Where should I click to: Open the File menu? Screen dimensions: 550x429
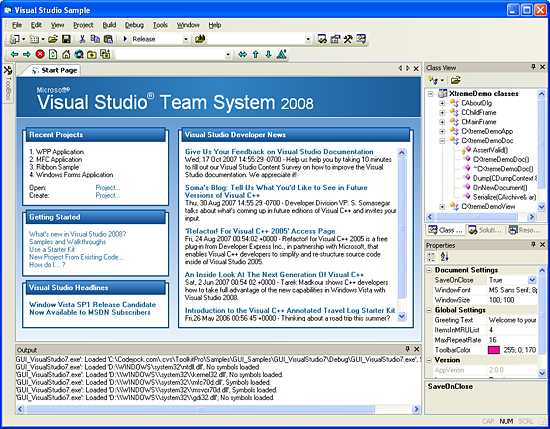[17, 25]
